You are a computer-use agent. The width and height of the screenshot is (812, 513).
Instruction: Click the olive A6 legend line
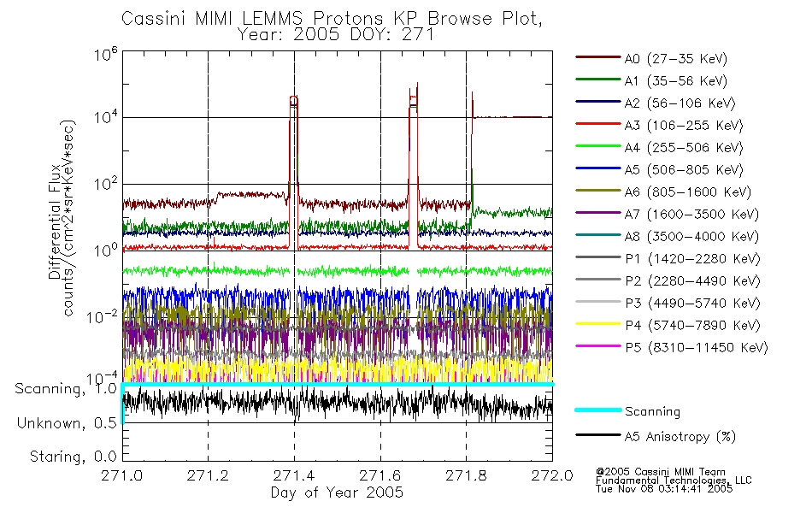[597, 191]
